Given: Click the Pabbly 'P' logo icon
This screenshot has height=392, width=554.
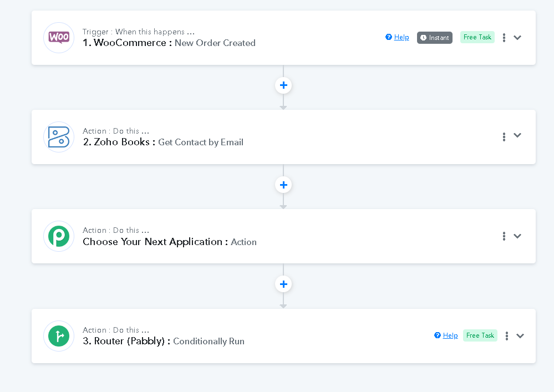Looking at the screenshot, I should pos(59,236).
